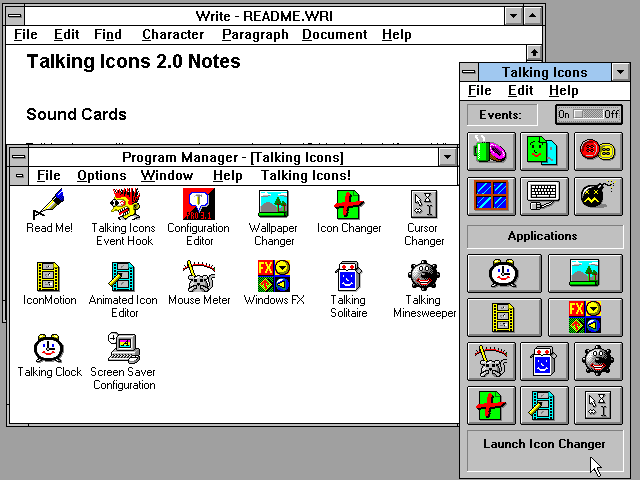This screenshot has height=480, width=640.
Task: Launch the cursor changer button in panel
Action: 598,405
